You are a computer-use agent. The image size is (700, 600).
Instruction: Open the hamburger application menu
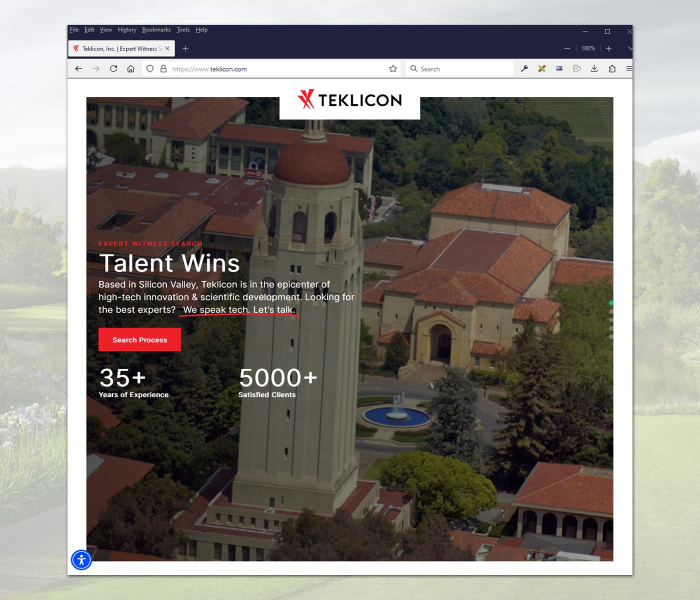(x=629, y=69)
